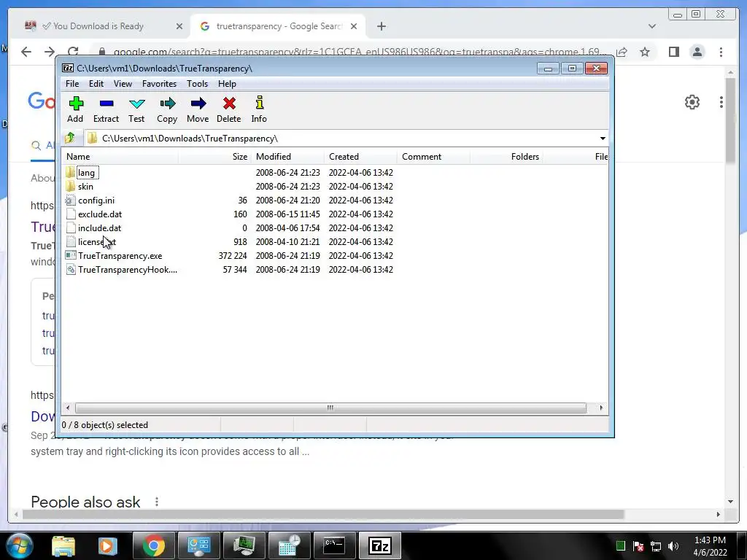The height and width of the screenshot is (560, 747).
Task: Sort by the Name column header
Action: pos(120,157)
